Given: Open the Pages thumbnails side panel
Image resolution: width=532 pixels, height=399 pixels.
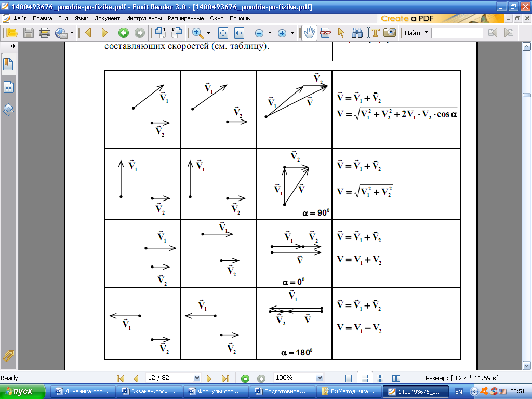Looking at the screenshot, I should [x=8, y=87].
